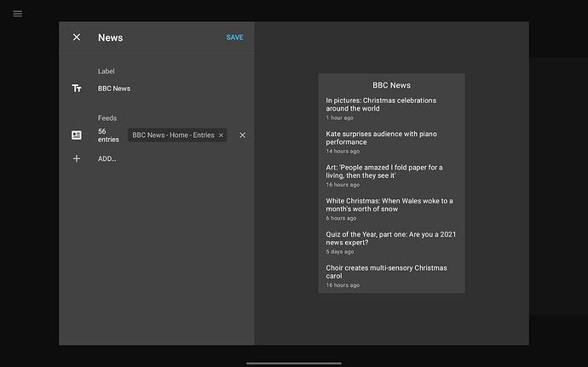Remove the BBC News - Home - Entries chip
Screen dimensions: 588x367
(x=221, y=135)
